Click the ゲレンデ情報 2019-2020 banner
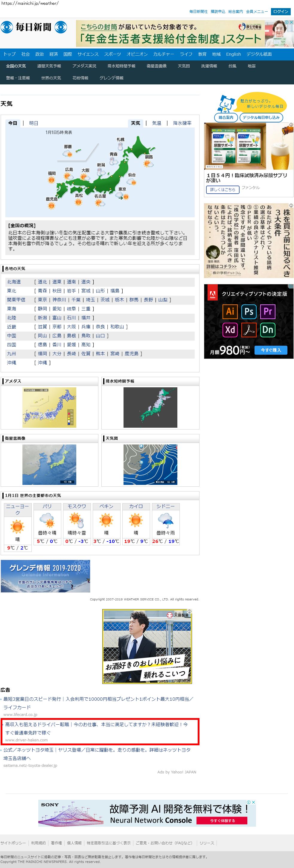This screenshot has height=868, width=294. click(45, 576)
